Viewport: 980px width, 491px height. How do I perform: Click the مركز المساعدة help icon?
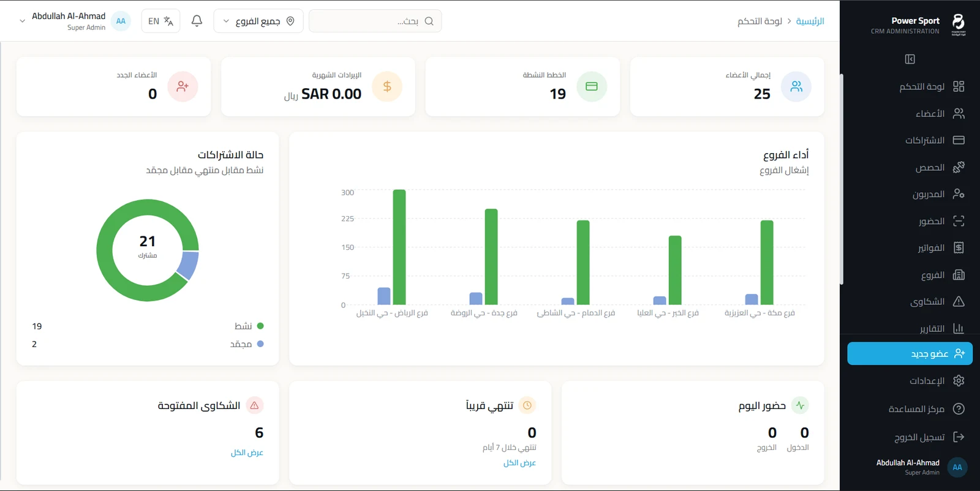(959, 409)
